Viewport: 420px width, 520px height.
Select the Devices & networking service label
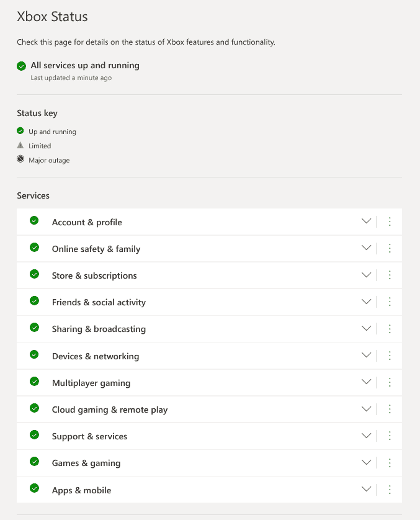click(96, 356)
